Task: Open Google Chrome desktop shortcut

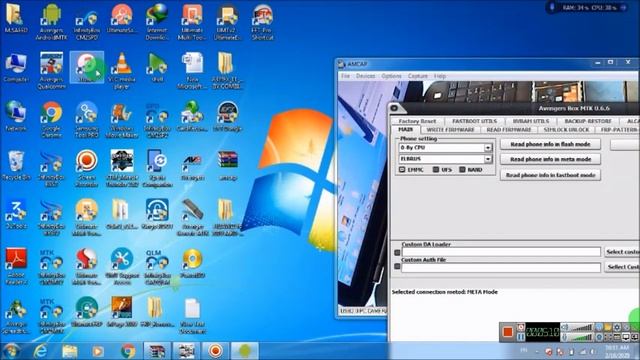Action: click(51, 120)
